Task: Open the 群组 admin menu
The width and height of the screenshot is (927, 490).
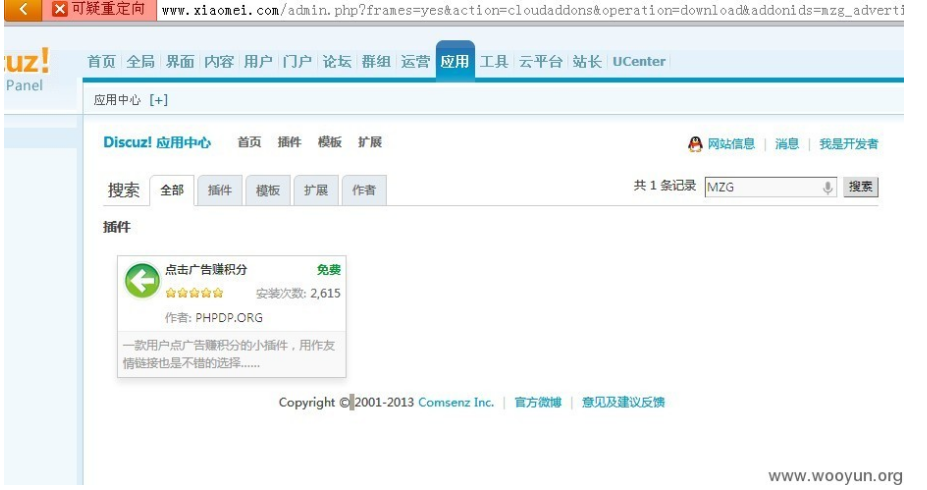Action: coord(376,61)
